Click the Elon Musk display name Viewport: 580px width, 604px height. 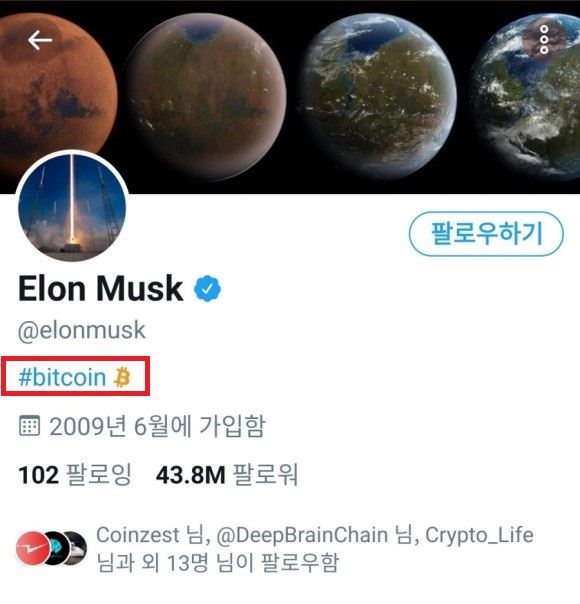tap(101, 288)
